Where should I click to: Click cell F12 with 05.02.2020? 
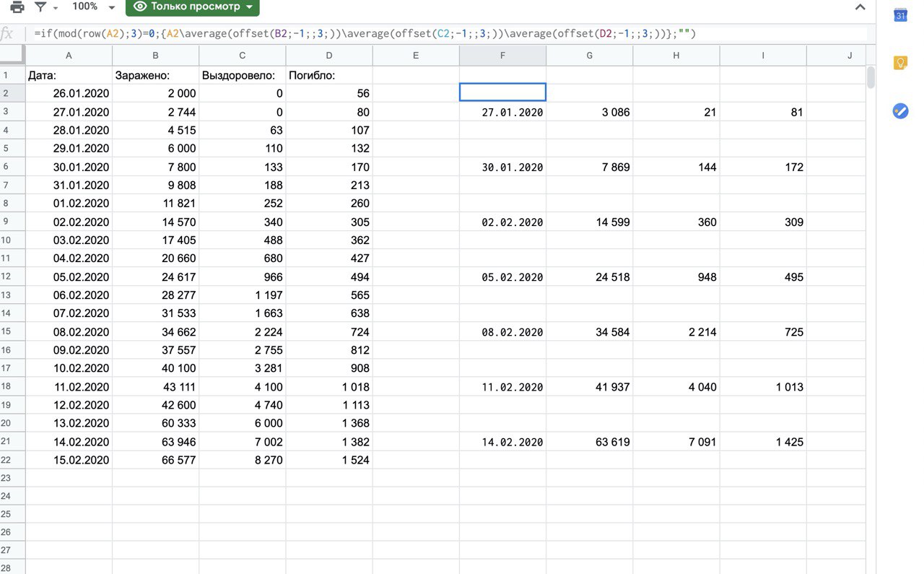[503, 277]
